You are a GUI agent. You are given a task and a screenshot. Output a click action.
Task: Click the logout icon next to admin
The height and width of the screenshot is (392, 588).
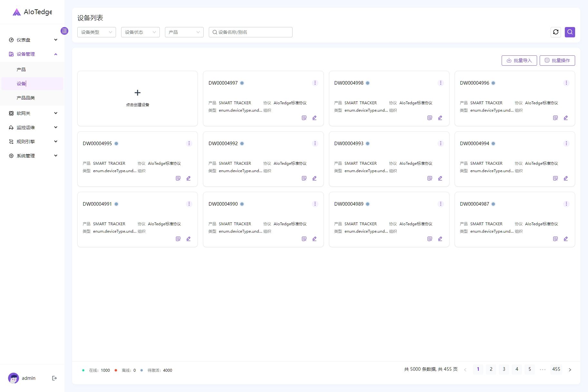[x=54, y=378]
